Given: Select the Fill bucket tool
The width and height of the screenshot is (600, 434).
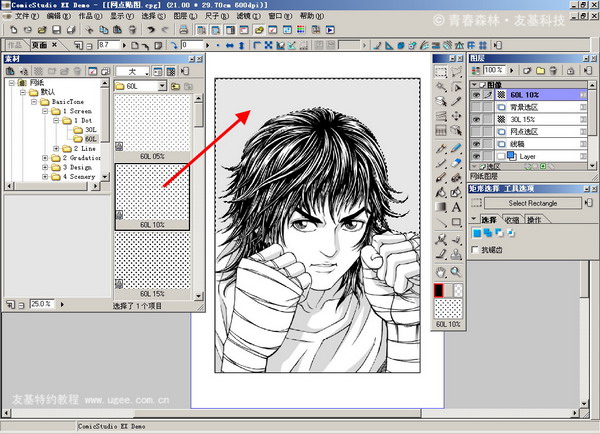Looking at the screenshot, I should click(x=441, y=192).
